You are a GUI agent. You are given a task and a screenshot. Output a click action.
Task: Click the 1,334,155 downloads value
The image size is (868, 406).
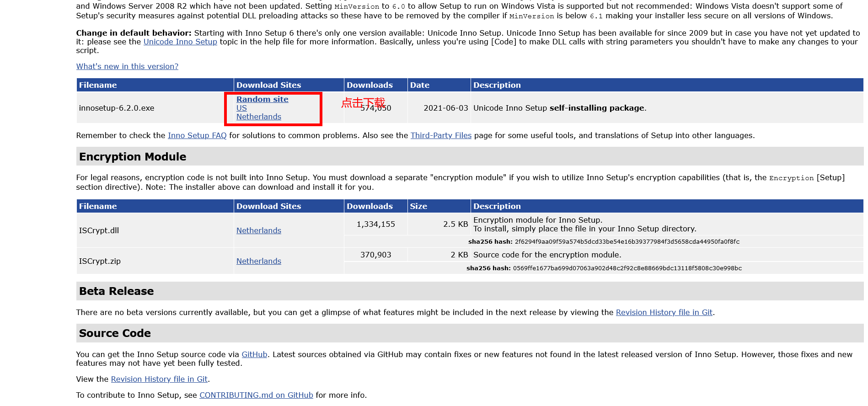(376, 224)
